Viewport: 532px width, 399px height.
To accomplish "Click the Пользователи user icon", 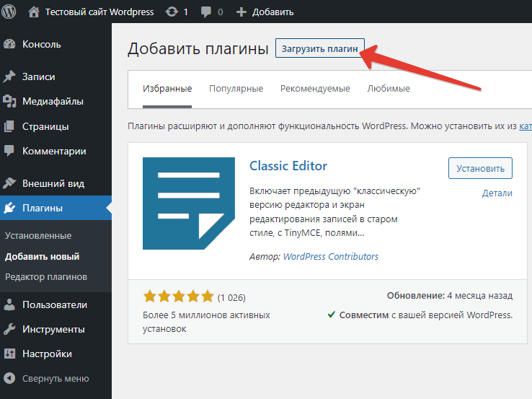I will [9, 304].
